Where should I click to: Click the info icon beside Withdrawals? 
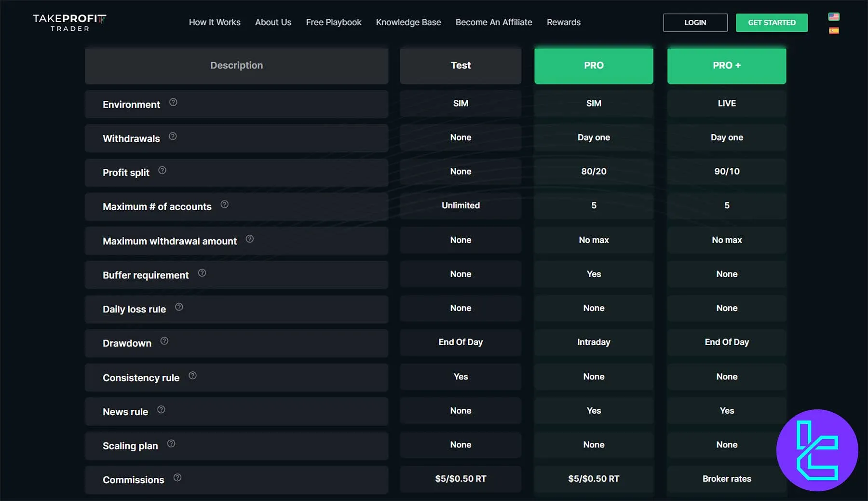(173, 136)
